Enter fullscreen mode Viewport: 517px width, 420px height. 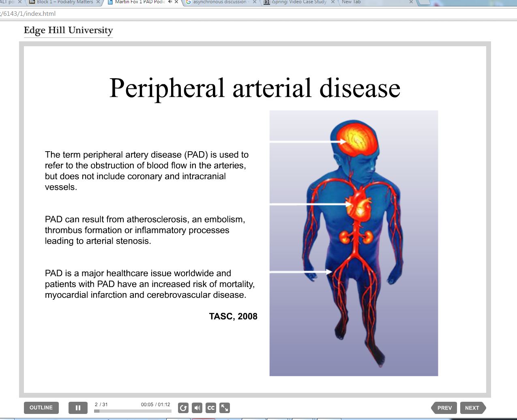click(x=225, y=408)
